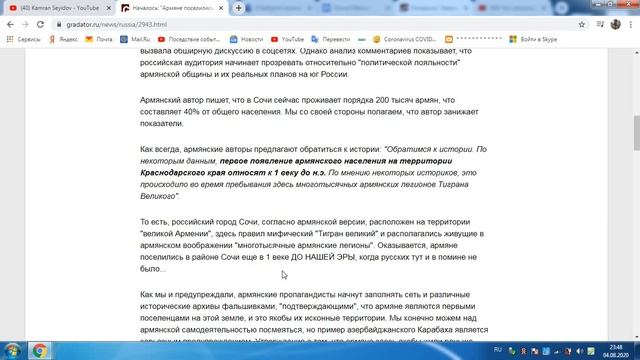Open a new tab with plus button
The height and width of the screenshot is (360, 640).
point(238,8)
